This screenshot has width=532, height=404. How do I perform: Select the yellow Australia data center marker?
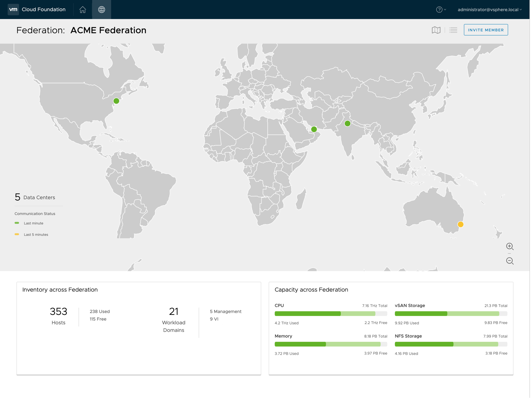click(460, 224)
